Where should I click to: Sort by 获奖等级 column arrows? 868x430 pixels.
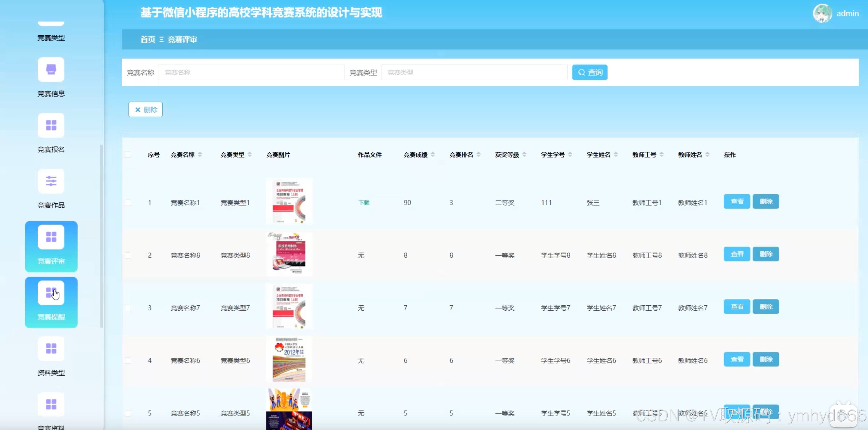point(524,154)
